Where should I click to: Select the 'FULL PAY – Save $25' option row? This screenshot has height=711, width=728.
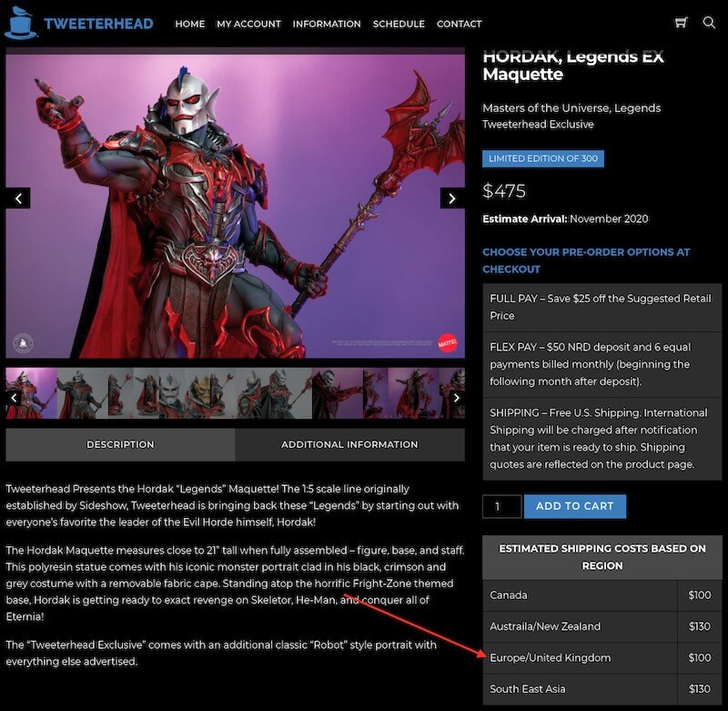point(602,307)
